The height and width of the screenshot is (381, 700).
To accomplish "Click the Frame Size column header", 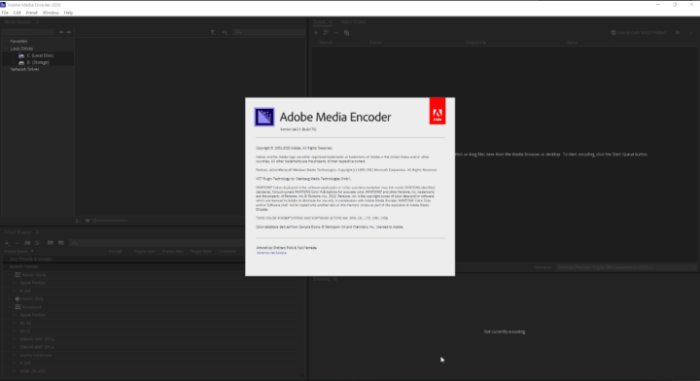I will click(x=145, y=251).
